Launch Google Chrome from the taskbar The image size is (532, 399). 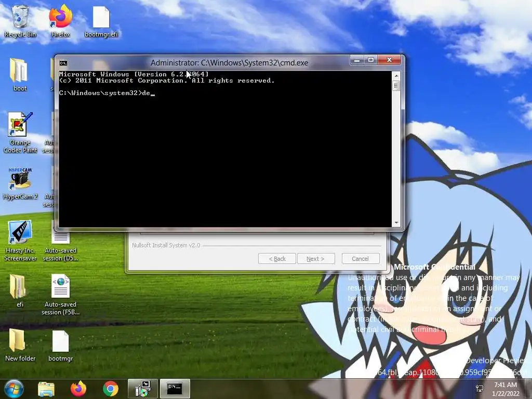111,389
